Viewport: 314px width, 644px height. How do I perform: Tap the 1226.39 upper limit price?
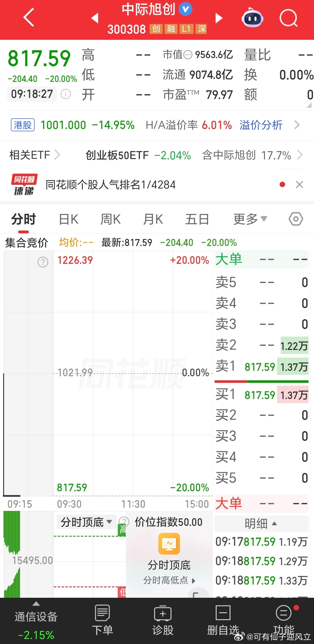coord(75,260)
